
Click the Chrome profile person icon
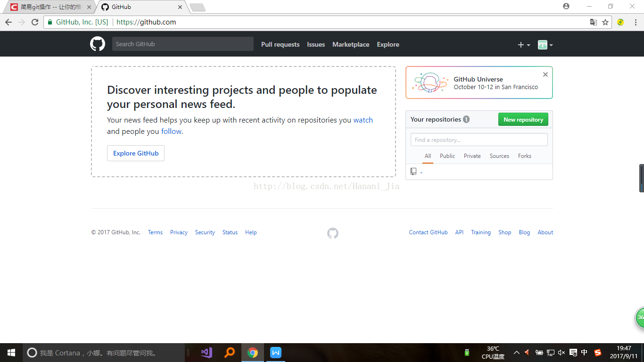click(x=566, y=6)
